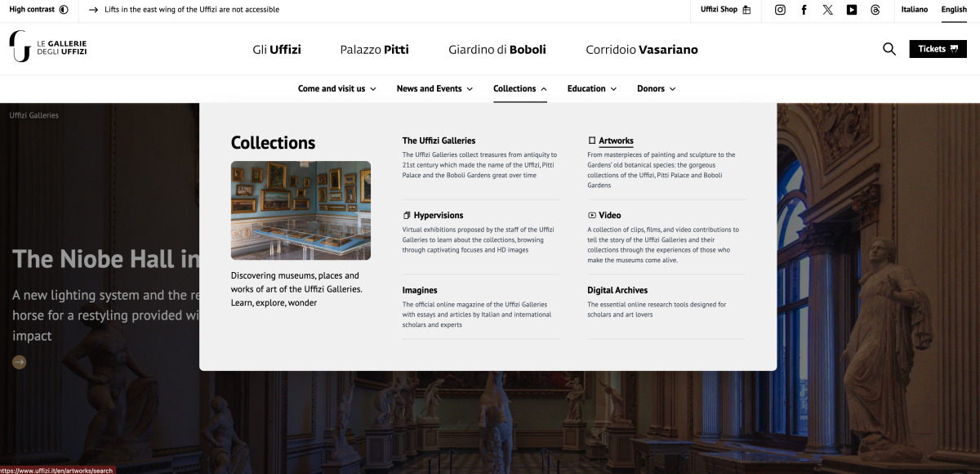The image size is (980, 474).
Task: Open the Threads social icon
Action: pyautogui.click(x=875, y=10)
